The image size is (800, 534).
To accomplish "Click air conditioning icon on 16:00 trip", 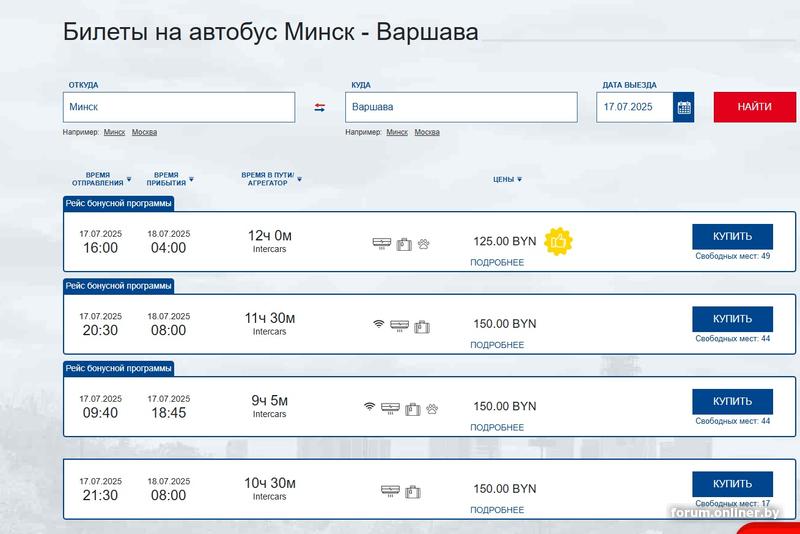I will point(382,243).
